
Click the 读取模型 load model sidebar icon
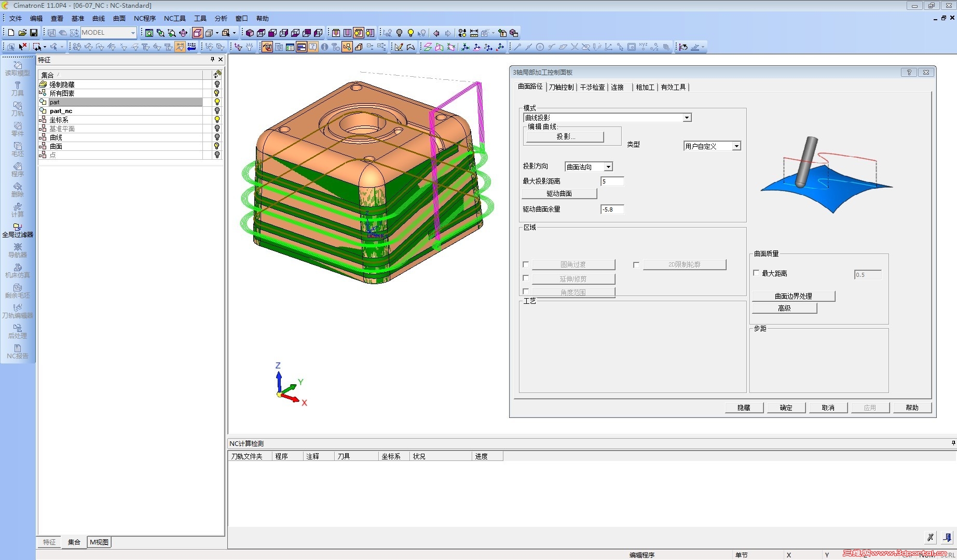18,68
